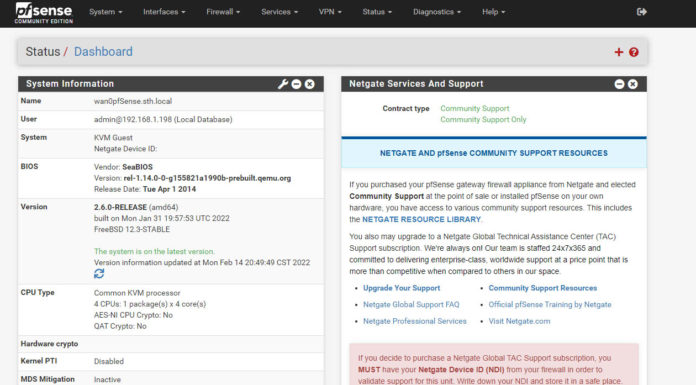This screenshot has width=696, height=385.
Task: Open Official pfSense Training by Netgate link
Action: 550,305
